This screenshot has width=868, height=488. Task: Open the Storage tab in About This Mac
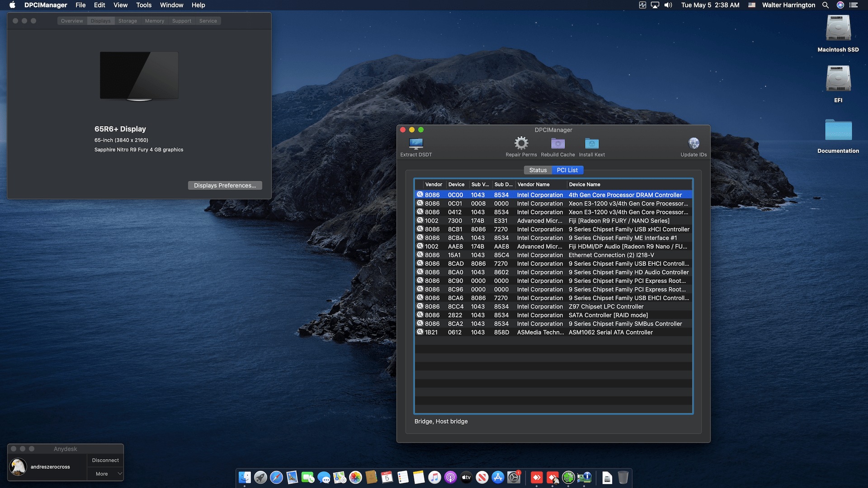127,21
